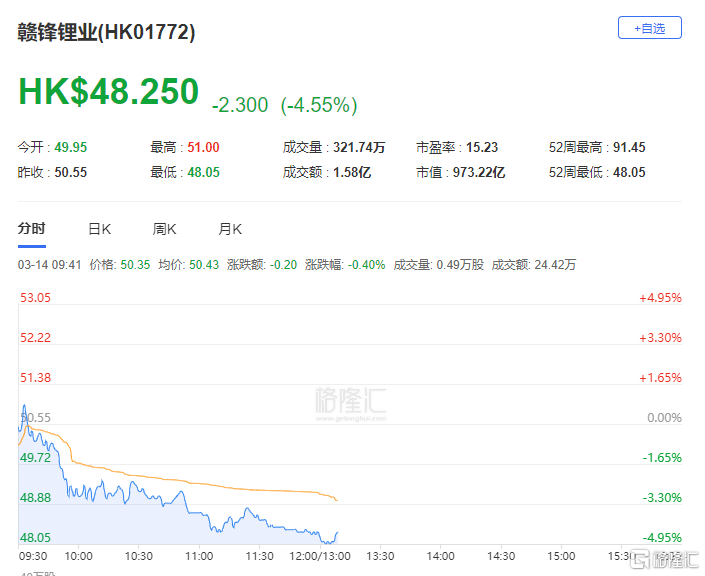Click current price HK$48.250
The image size is (705, 576).
point(108,92)
